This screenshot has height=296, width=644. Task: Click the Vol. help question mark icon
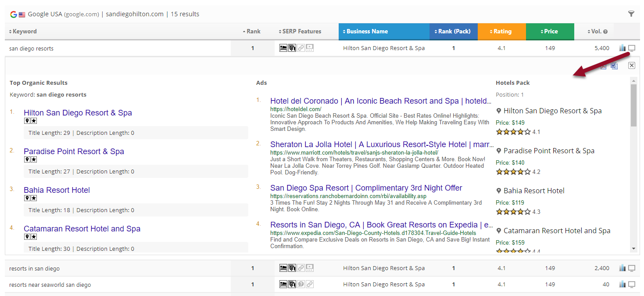tap(605, 32)
